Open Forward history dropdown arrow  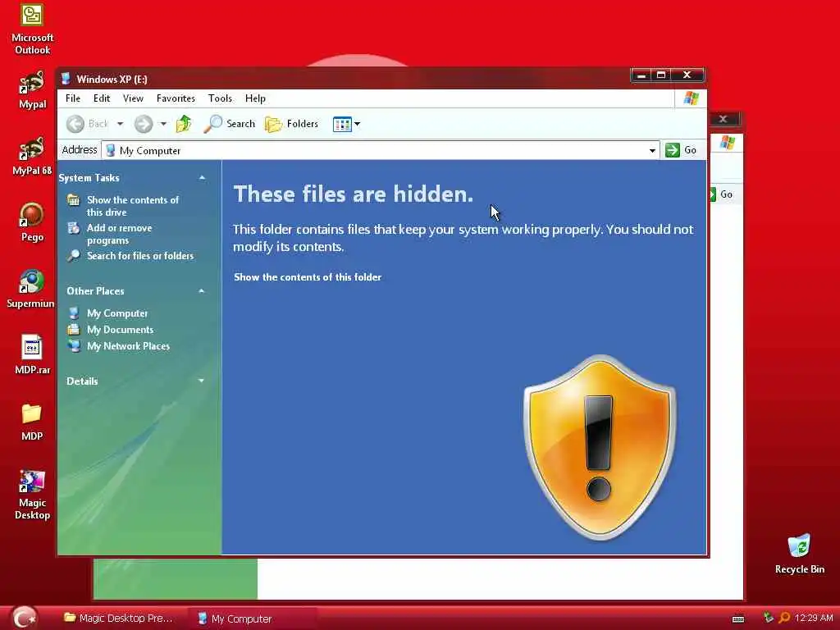(x=163, y=124)
